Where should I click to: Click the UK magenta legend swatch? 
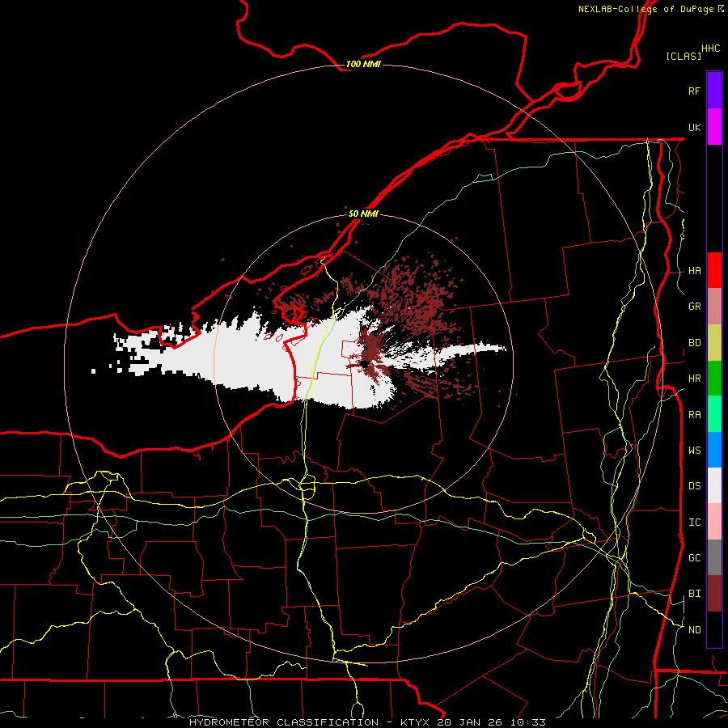click(x=714, y=127)
